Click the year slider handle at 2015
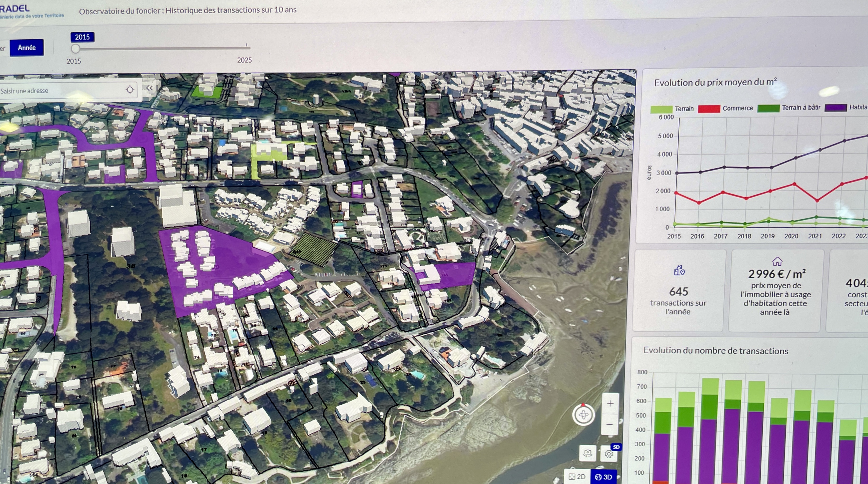Viewport: 868px width, 484px height. pyautogui.click(x=76, y=49)
